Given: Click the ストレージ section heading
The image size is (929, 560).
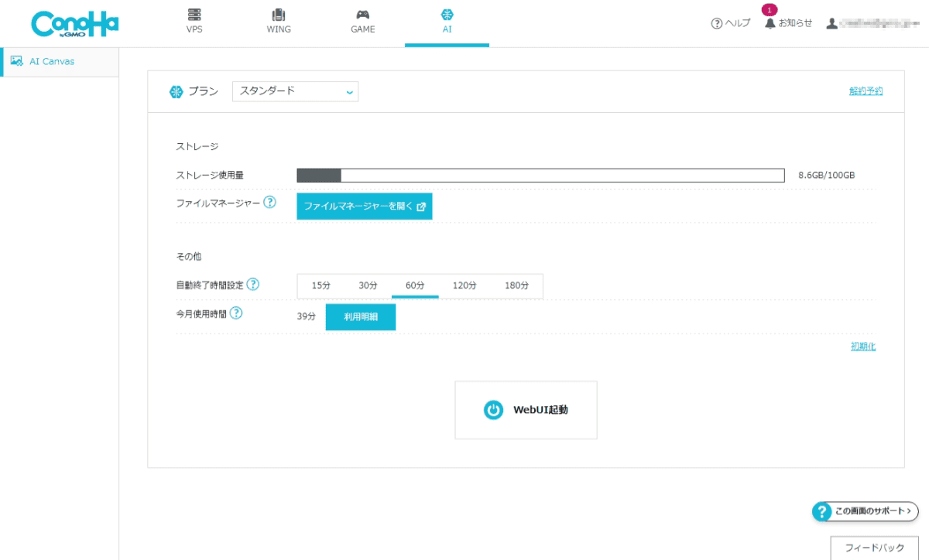Looking at the screenshot, I should click(197, 146).
